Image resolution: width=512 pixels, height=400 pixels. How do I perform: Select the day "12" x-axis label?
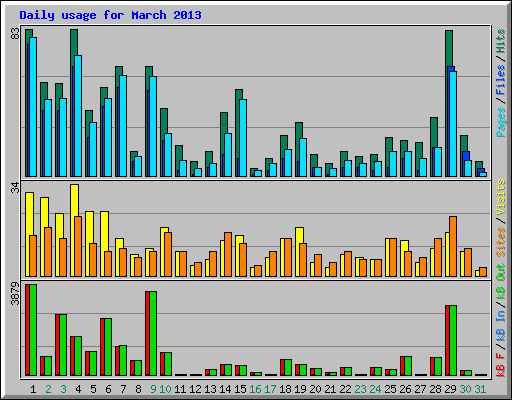[195, 389]
